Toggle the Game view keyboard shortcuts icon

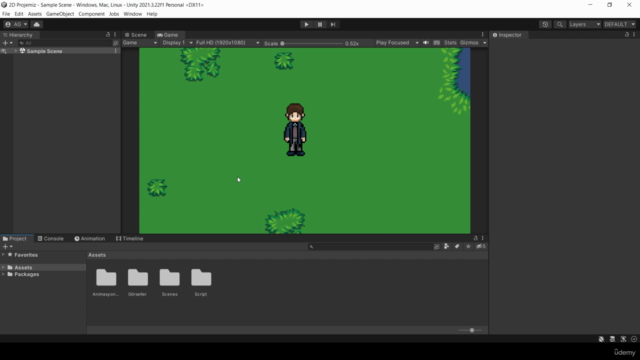click(x=436, y=43)
